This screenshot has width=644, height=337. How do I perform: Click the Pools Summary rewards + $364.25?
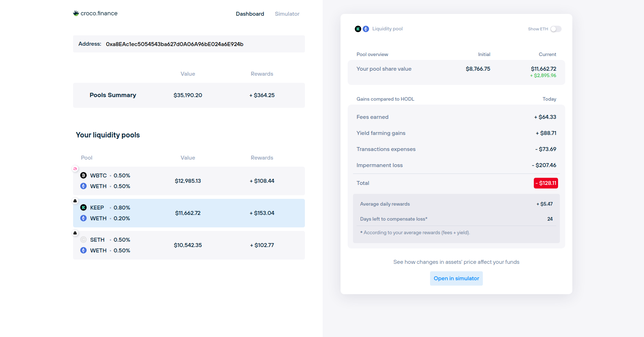pyautogui.click(x=262, y=95)
